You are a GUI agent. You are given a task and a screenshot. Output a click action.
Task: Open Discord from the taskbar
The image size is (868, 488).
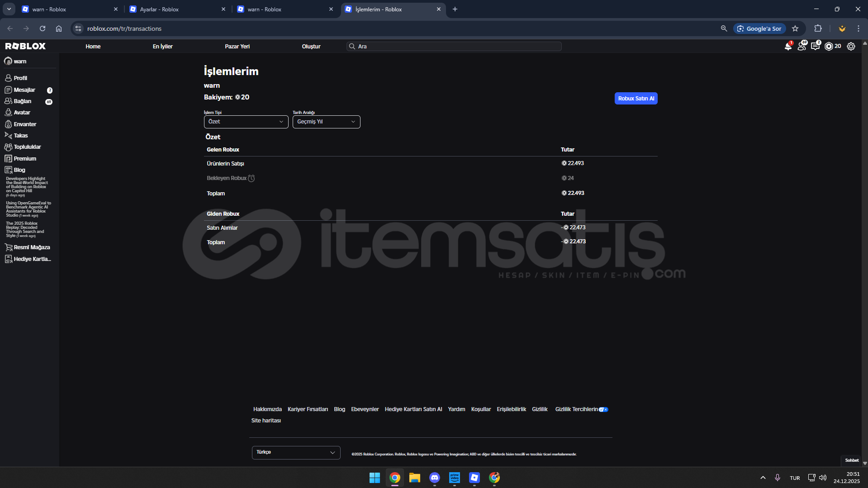pyautogui.click(x=434, y=478)
